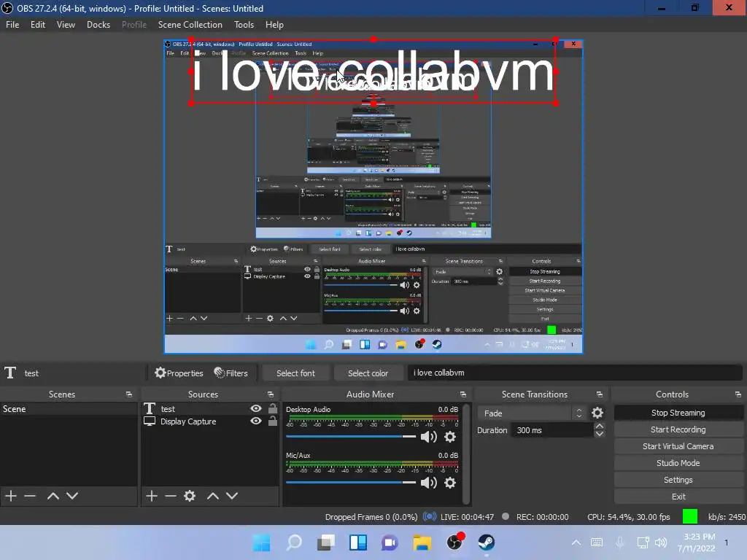
Task: Open the Fade transition dropdown
Action: [x=532, y=413]
